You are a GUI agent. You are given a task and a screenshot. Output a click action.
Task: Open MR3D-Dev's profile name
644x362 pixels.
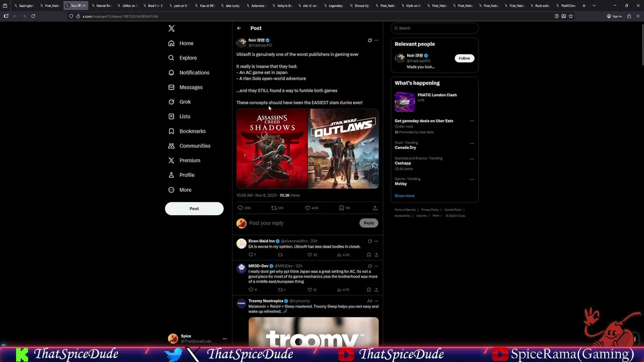[x=258, y=266]
